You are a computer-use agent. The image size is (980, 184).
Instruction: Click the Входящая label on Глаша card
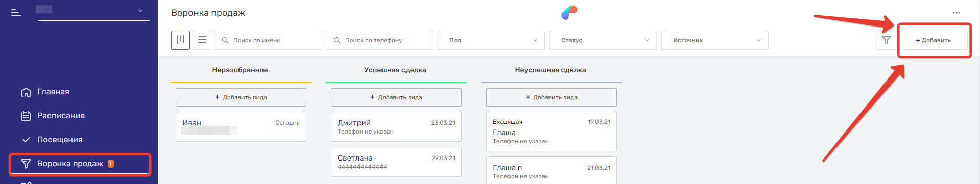pos(508,122)
